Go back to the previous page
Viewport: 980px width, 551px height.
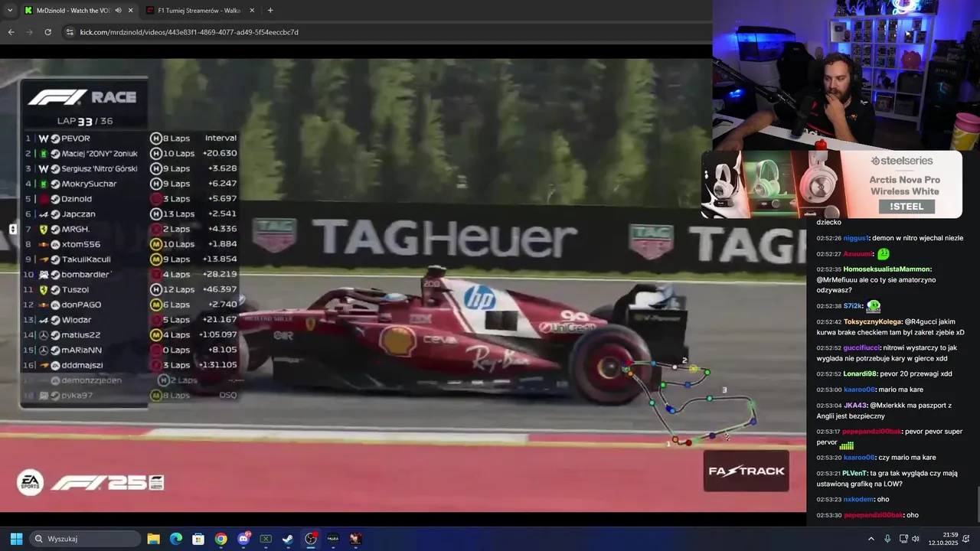(x=11, y=32)
